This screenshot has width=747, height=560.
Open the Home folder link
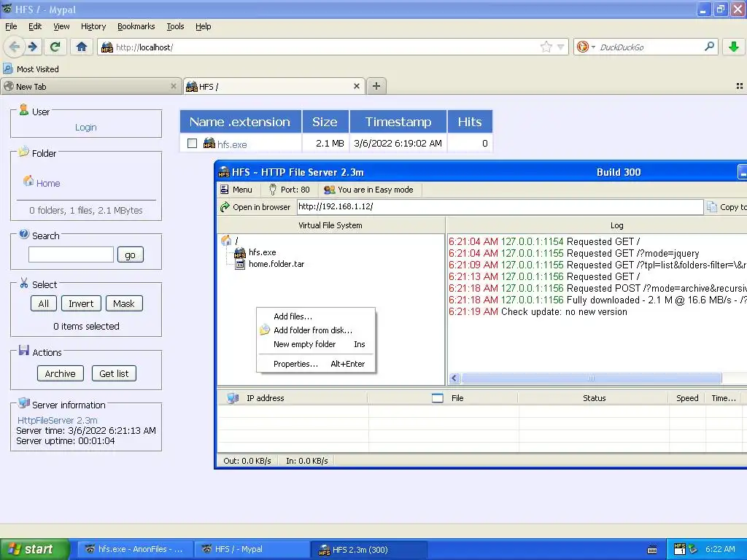point(48,183)
